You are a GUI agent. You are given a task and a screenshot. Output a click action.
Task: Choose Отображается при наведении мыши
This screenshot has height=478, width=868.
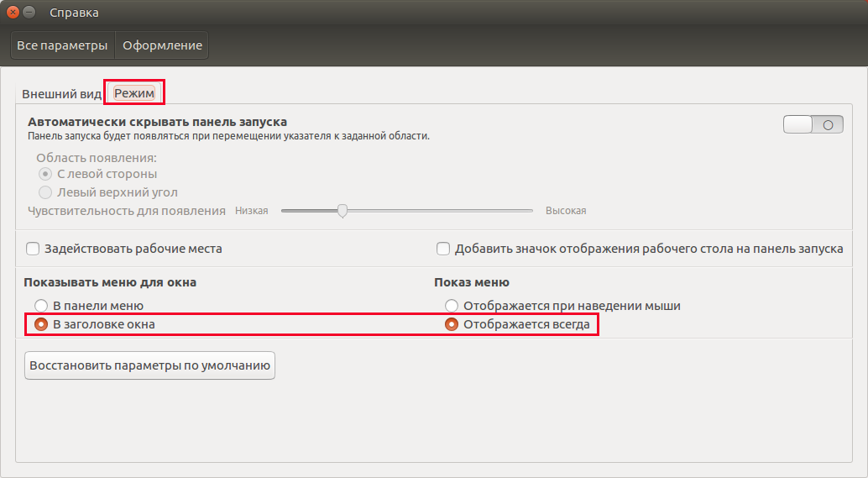(x=562, y=306)
